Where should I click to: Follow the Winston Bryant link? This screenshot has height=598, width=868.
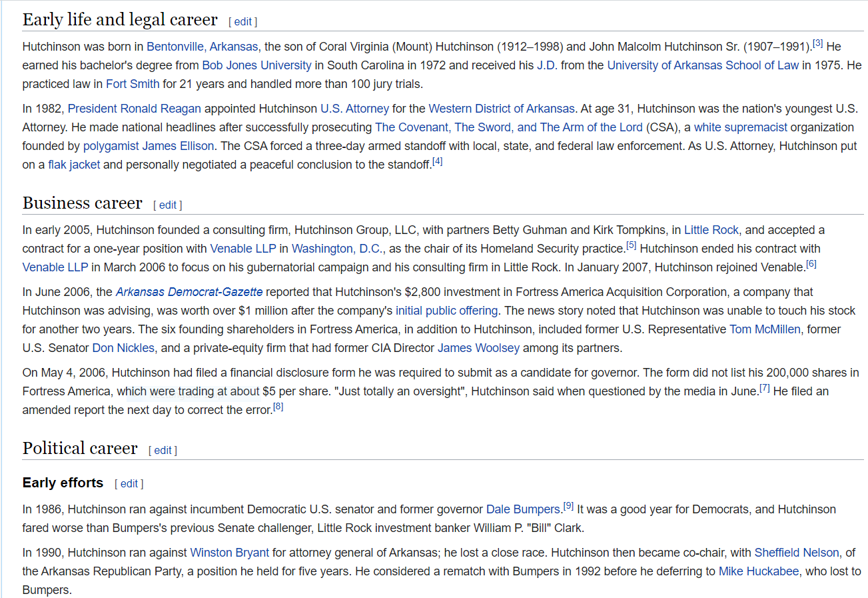click(x=230, y=553)
